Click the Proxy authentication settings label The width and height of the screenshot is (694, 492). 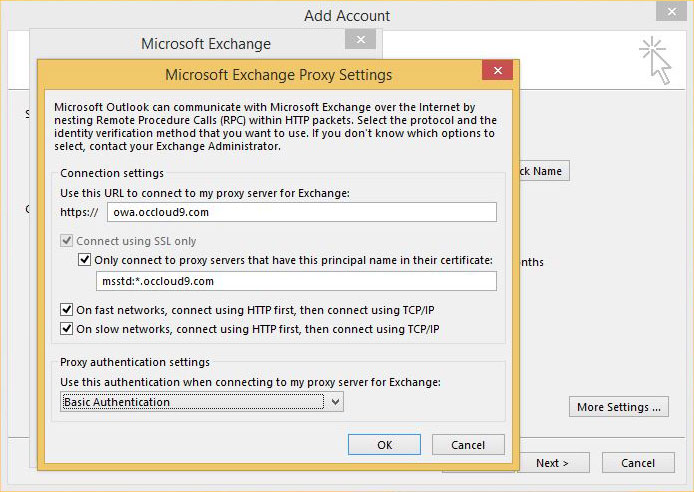click(x=135, y=362)
